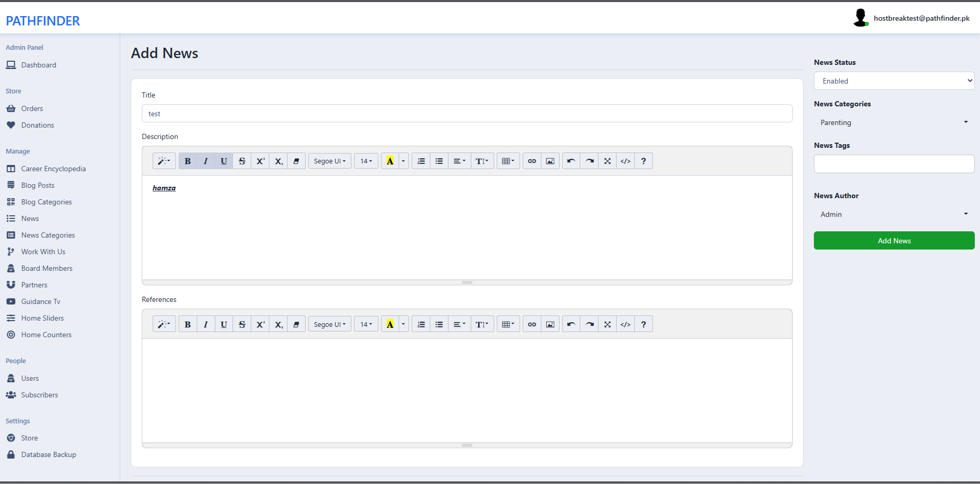Open the News Status dropdown
The width and height of the screenshot is (980, 484).
point(893,81)
